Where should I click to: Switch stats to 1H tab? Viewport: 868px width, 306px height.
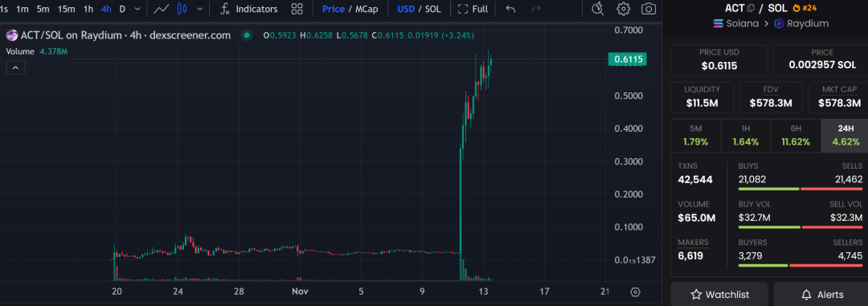(746, 136)
